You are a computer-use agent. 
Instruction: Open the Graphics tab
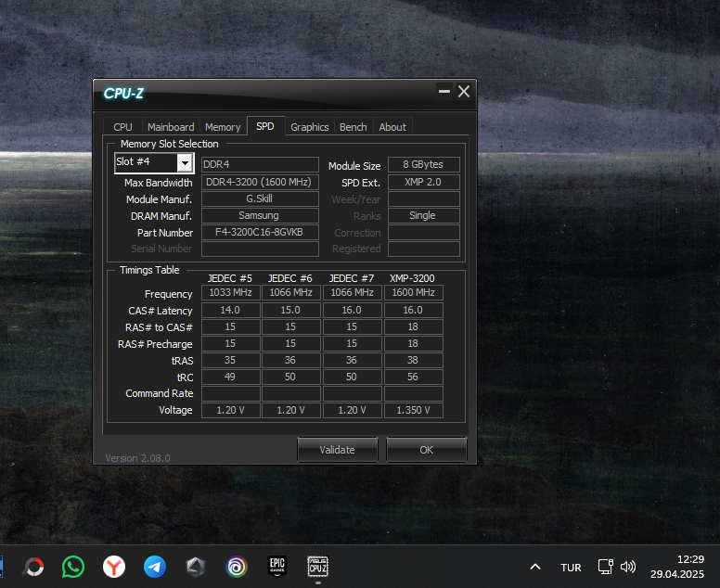(310, 127)
